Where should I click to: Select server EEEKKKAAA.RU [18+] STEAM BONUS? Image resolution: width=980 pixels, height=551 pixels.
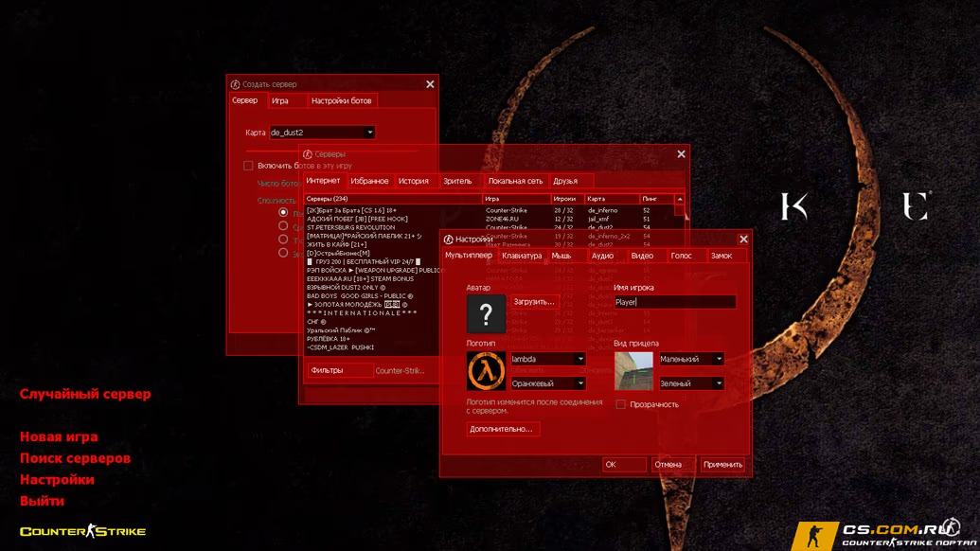click(x=360, y=278)
